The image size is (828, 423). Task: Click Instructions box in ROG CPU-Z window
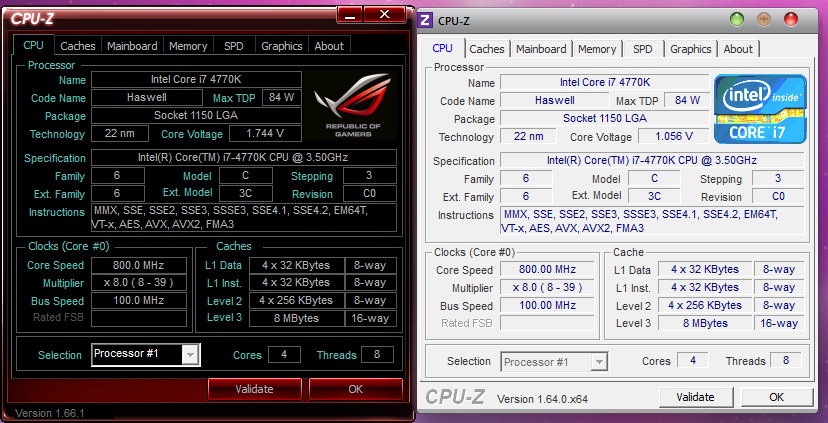pos(243,218)
